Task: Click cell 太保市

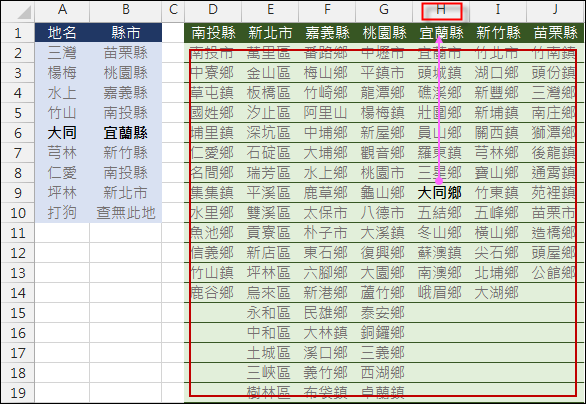Action: (327, 213)
